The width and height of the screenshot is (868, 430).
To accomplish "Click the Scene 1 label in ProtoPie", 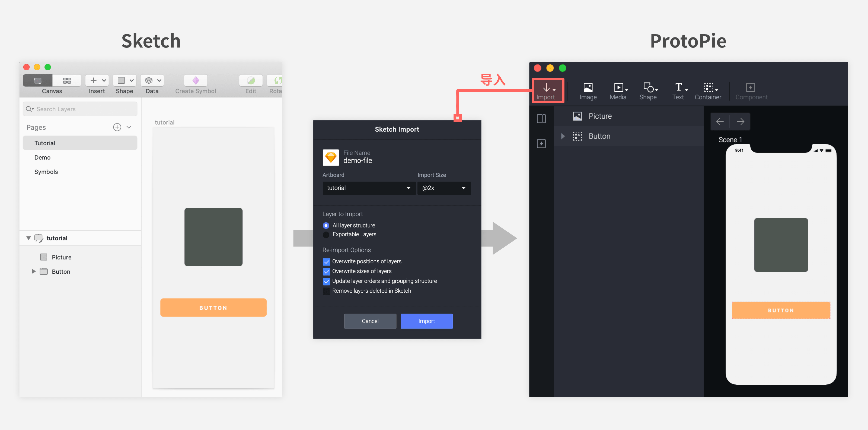I will coord(730,140).
